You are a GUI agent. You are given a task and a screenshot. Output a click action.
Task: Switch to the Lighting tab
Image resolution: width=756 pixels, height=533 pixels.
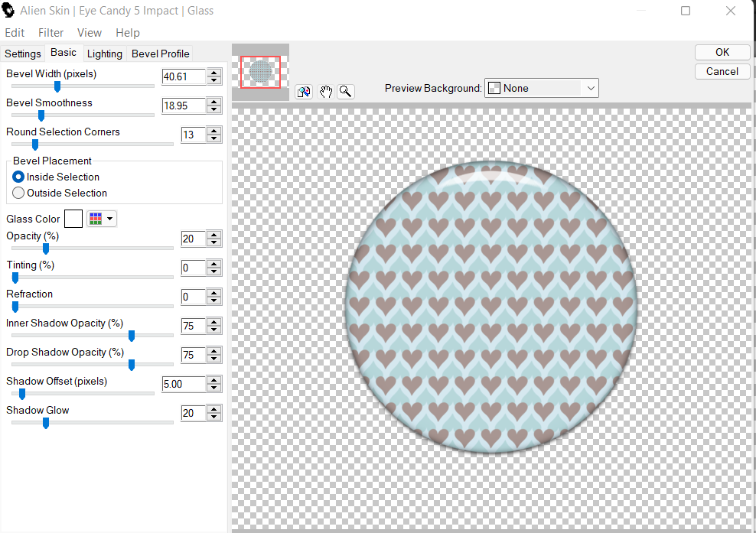104,54
